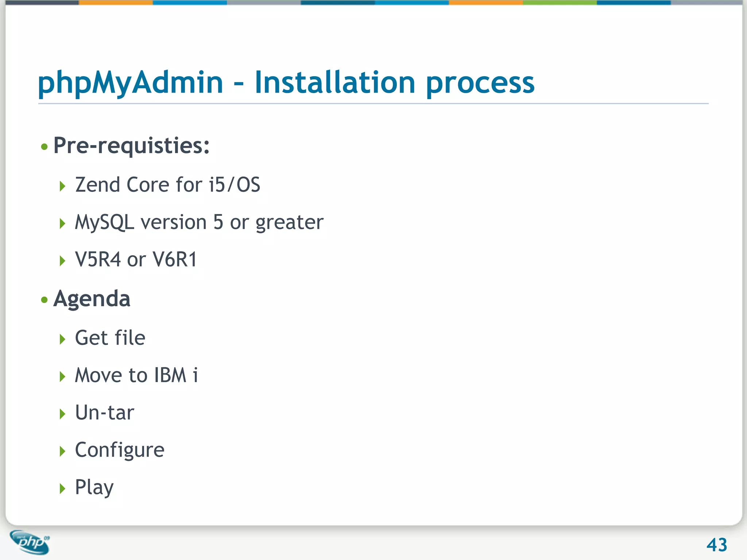Select the 'Pre-requisties:' heading
The width and height of the screenshot is (747, 560).
tap(131, 146)
